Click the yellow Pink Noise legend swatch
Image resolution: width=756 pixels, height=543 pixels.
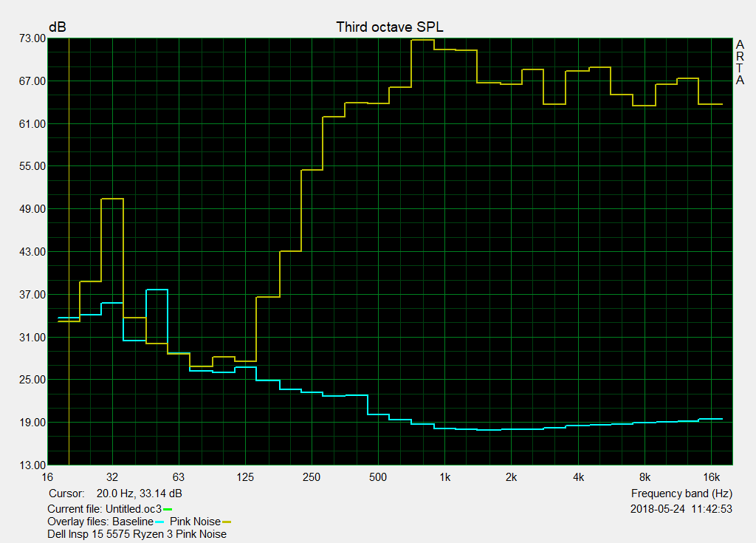coord(227,522)
